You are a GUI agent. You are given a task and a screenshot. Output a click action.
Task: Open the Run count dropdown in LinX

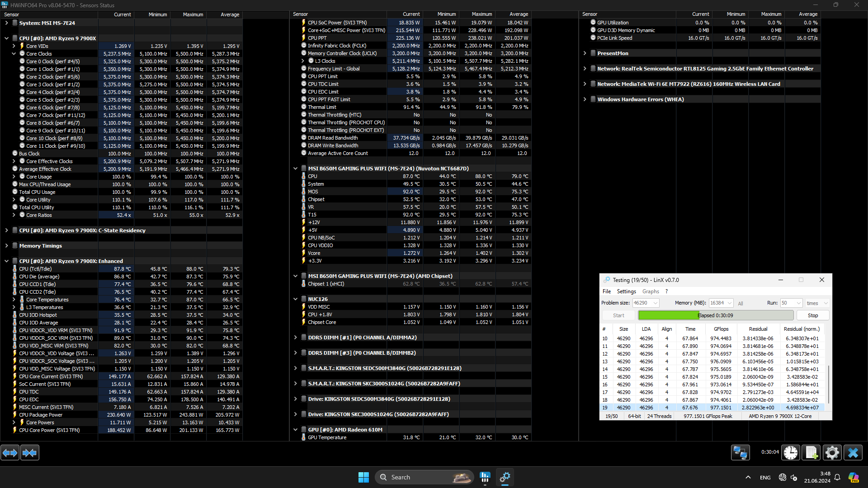(x=798, y=303)
